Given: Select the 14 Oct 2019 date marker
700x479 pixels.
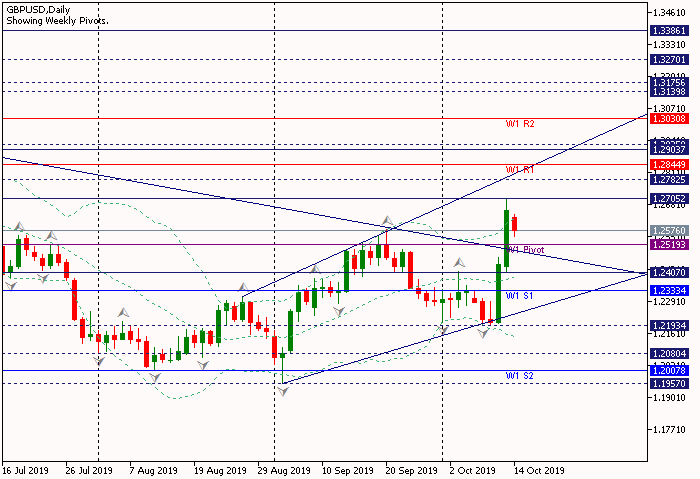Looking at the screenshot, I should [x=541, y=469].
